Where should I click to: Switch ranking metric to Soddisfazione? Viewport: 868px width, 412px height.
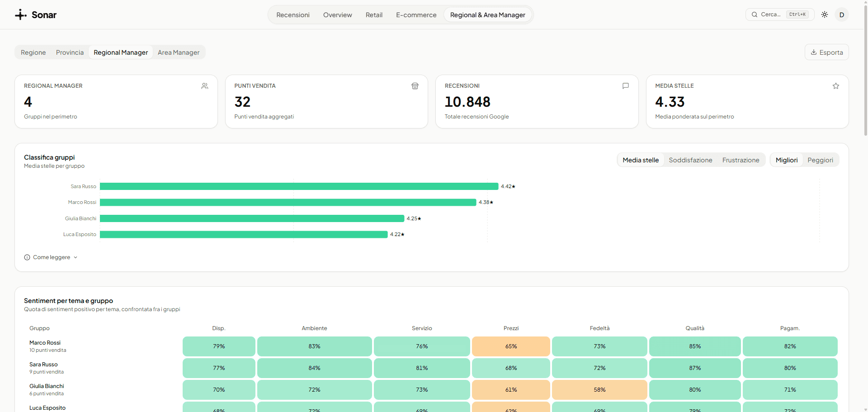(690, 160)
